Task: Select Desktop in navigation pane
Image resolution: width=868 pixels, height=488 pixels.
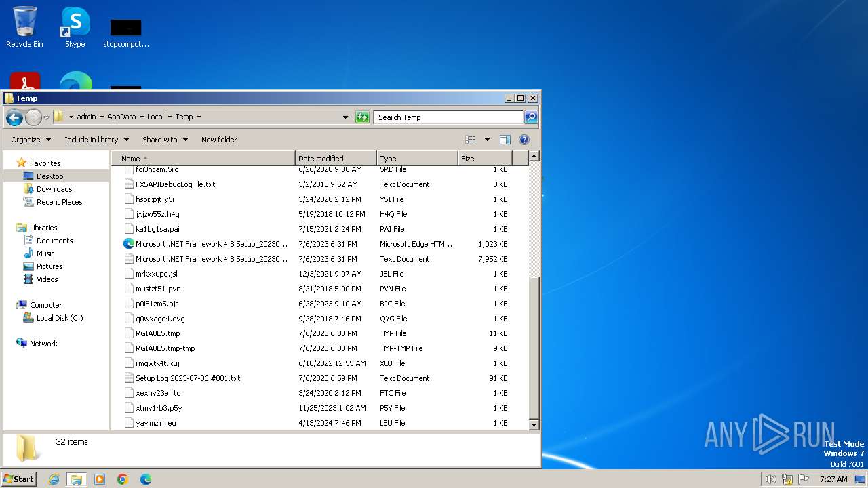Action: [x=50, y=176]
